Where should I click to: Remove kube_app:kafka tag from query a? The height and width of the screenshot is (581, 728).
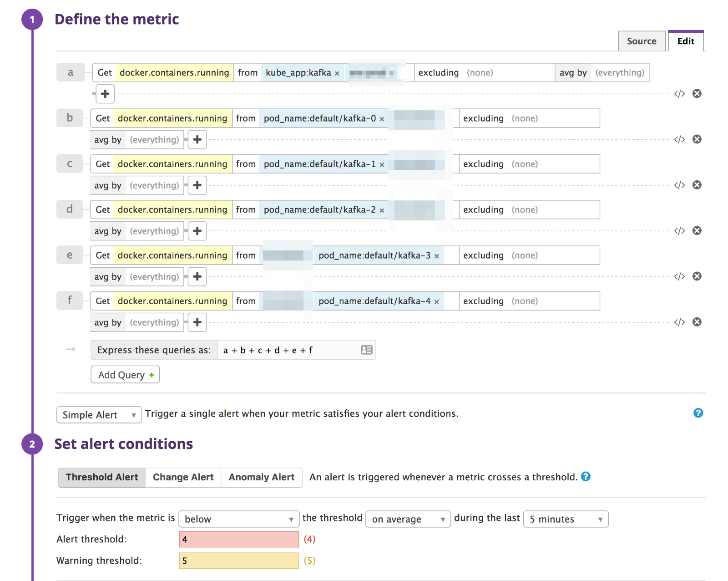pos(337,73)
